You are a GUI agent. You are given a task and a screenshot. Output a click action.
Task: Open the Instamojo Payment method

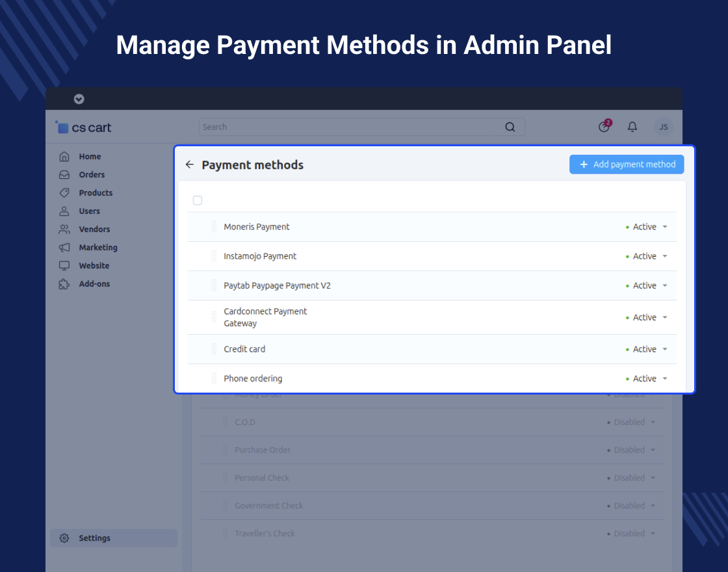(x=260, y=256)
